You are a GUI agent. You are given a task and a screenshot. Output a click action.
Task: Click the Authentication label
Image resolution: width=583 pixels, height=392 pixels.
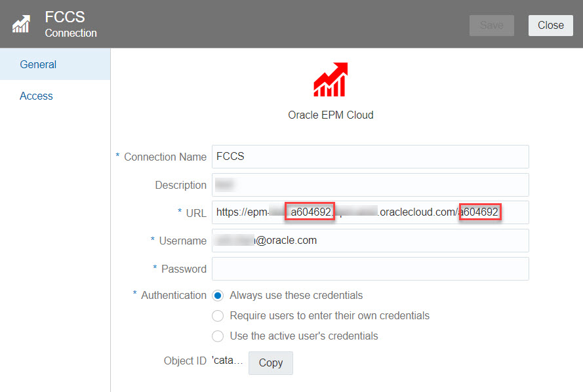(173, 295)
